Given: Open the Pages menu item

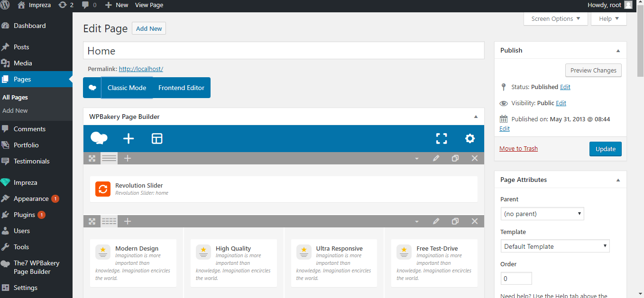Looking at the screenshot, I should [x=36, y=79].
